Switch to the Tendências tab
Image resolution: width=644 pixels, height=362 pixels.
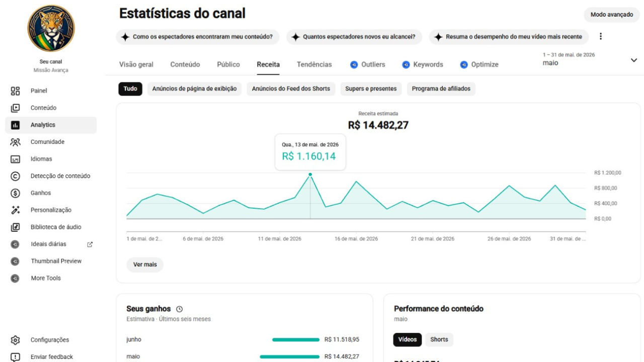[x=314, y=65]
